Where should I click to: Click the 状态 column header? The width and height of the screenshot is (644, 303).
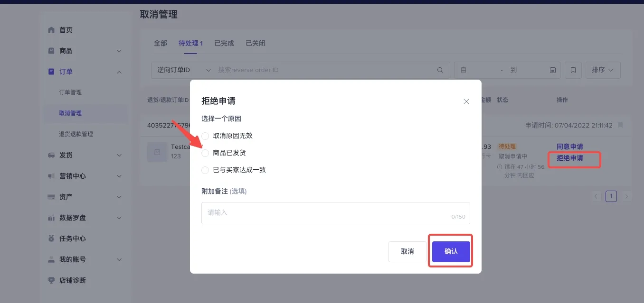click(502, 100)
